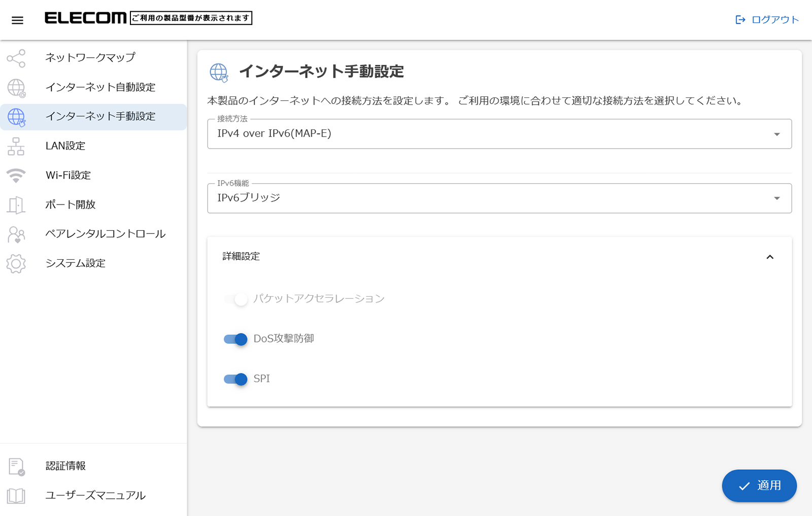Open the 接続方法 dropdown
Image resolution: width=812 pixels, height=516 pixels.
[x=499, y=134]
